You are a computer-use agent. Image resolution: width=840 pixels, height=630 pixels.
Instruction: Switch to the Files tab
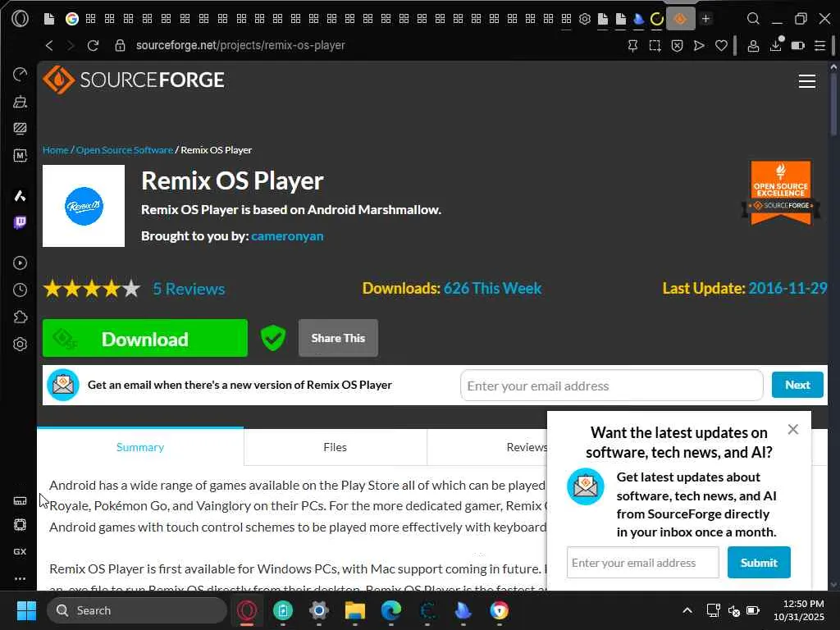[x=336, y=447]
